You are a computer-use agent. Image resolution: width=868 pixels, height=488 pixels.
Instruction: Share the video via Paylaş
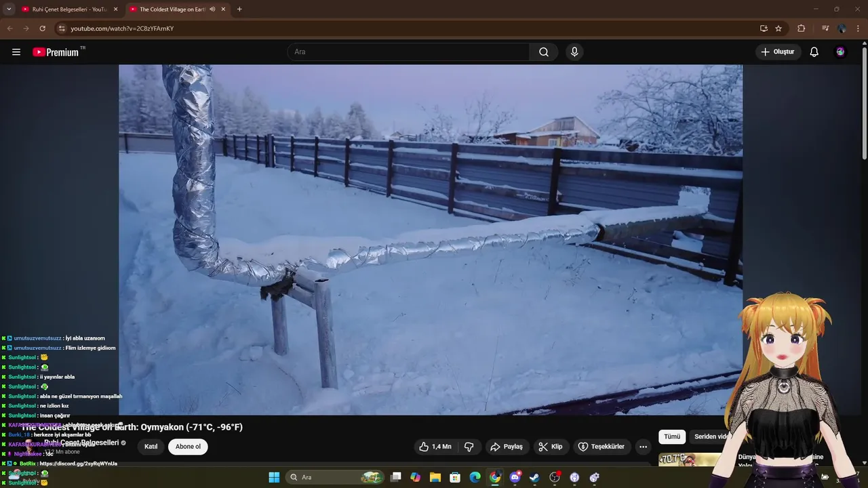pyautogui.click(x=507, y=447)
